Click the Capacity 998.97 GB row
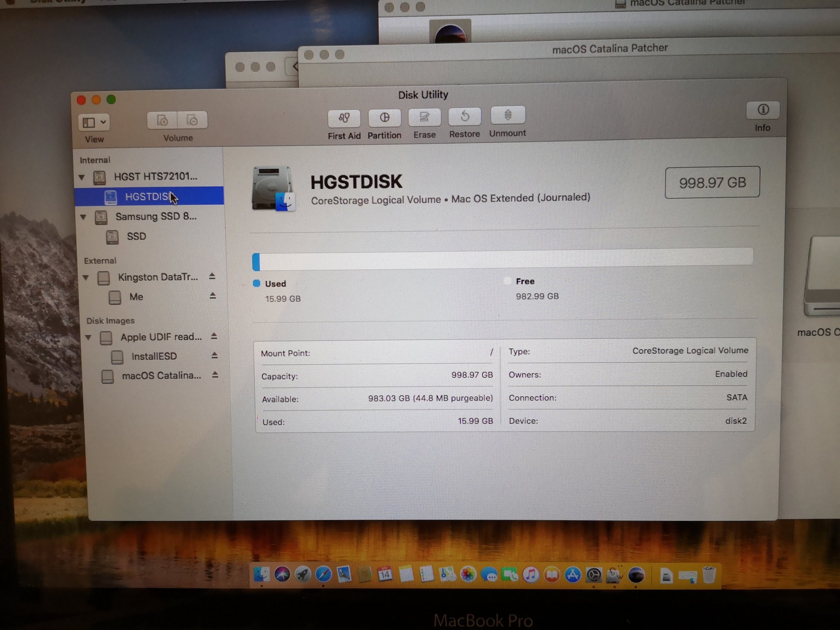This screenshot has width=840, height=630. [x=377, y=375]
